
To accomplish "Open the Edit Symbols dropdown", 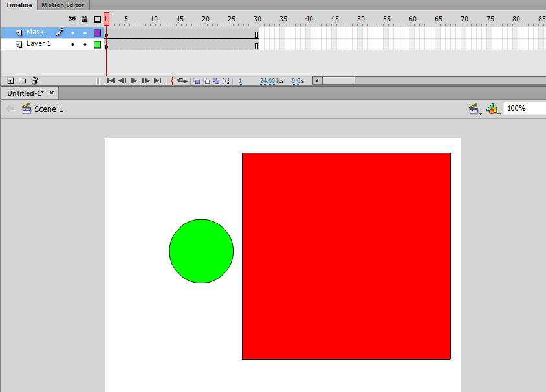I will pyautogui.click(x=493, y=109).
